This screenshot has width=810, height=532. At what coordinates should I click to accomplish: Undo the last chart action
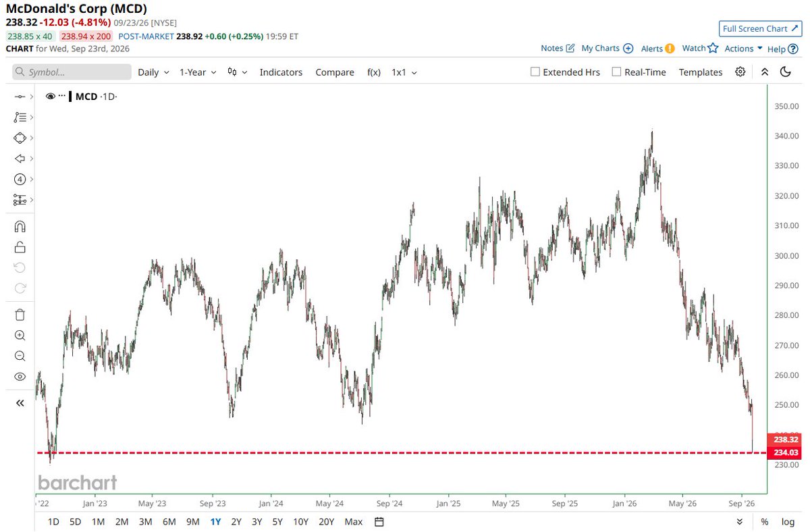tap(20, 267)
